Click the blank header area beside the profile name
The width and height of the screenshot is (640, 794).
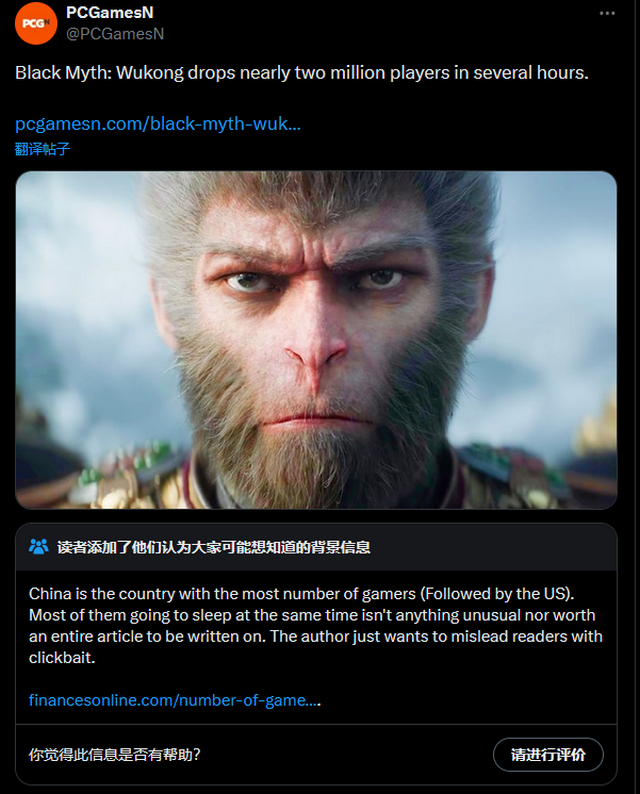point(380,23)
